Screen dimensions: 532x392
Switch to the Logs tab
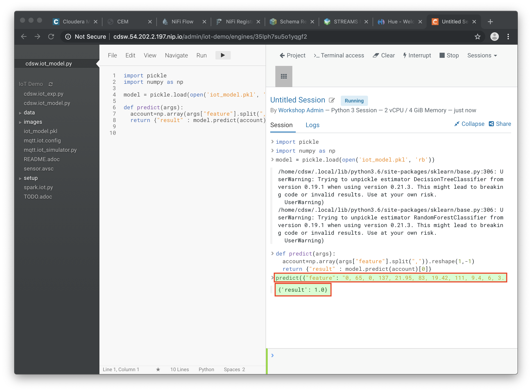[312, 125]
